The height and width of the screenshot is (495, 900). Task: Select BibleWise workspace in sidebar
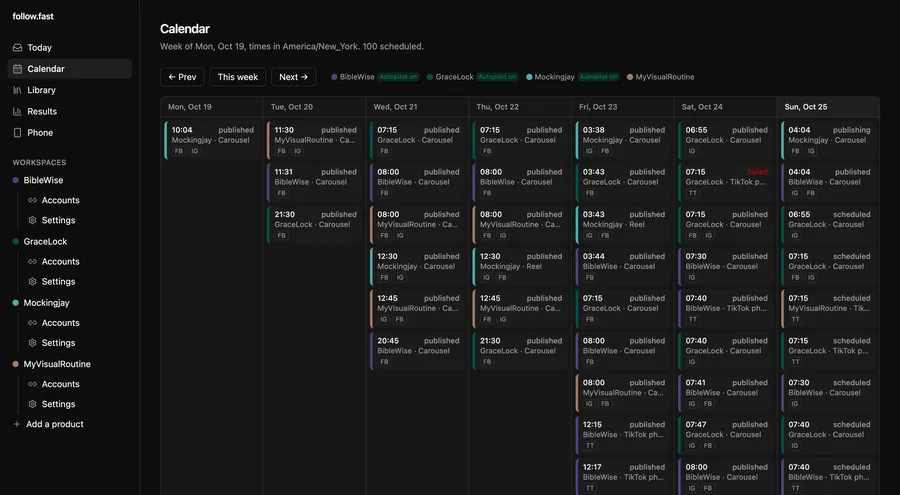click(x=43, y=180)
